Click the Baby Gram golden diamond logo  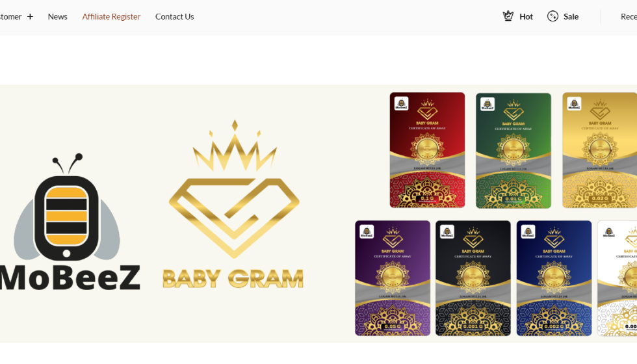(x=235, y=189)
